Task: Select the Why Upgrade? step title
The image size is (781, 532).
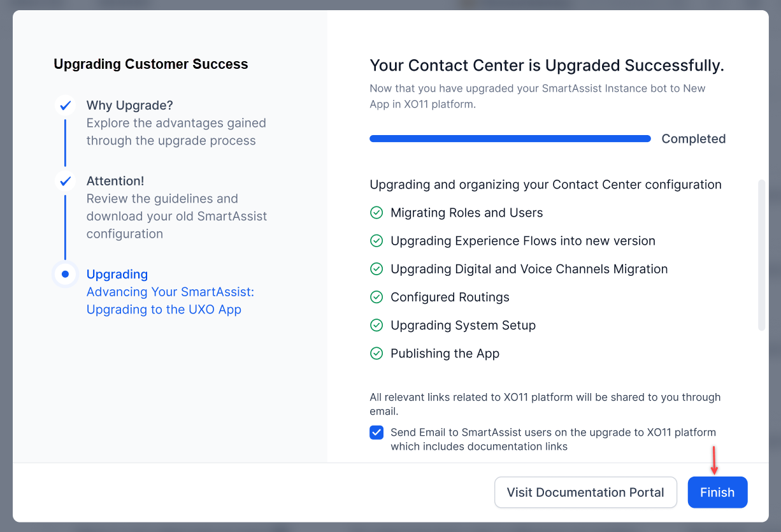Action: tap(130, 105)
